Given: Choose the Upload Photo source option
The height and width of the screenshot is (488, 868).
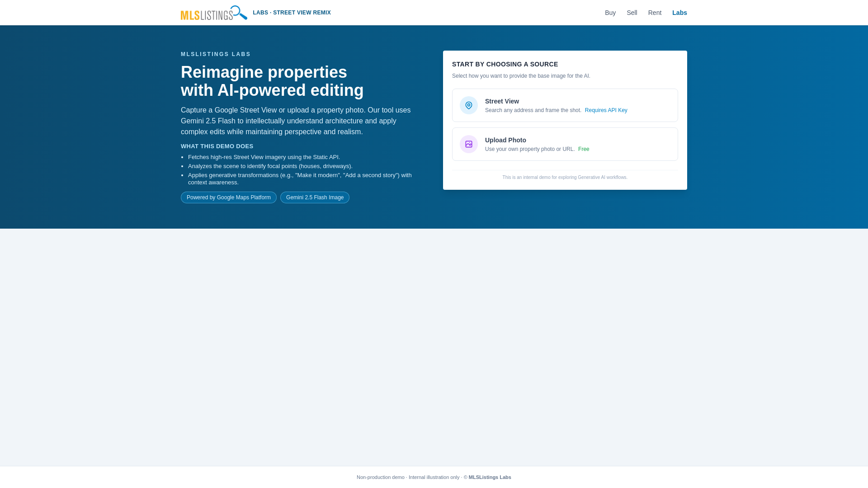Looking at the screenshot, I should click(x=565, y=144).
